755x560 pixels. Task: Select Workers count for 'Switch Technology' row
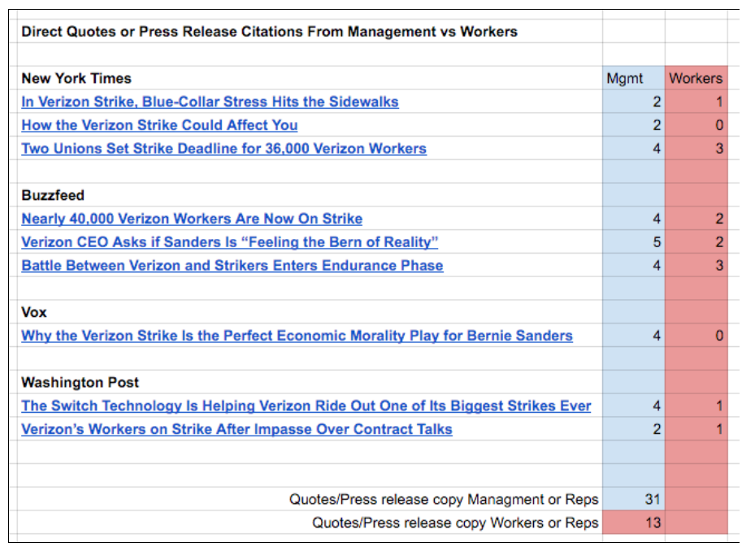tap(696, 406)
